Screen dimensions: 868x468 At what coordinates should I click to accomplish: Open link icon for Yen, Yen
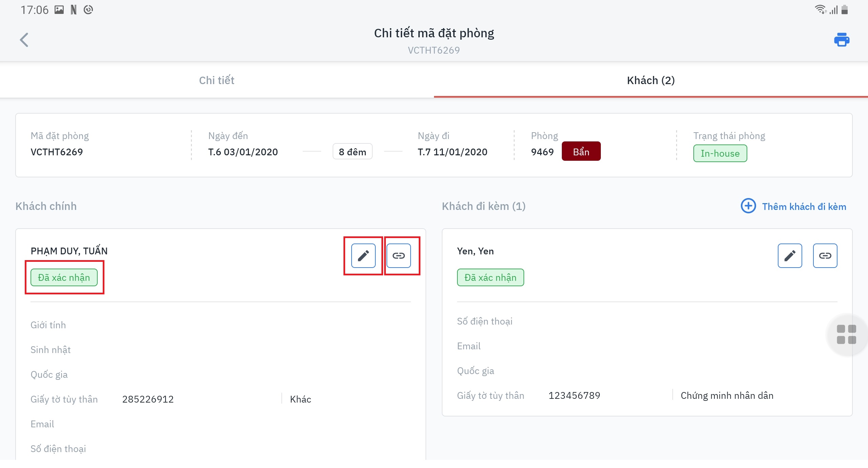pyautogui.click(x=825, y=256)
